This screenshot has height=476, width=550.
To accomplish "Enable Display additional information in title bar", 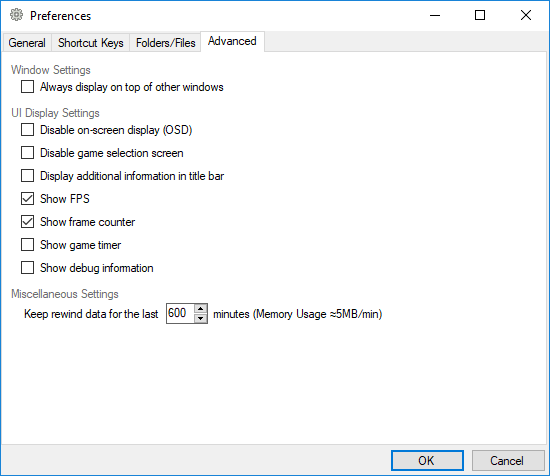I will pos(27,176).
